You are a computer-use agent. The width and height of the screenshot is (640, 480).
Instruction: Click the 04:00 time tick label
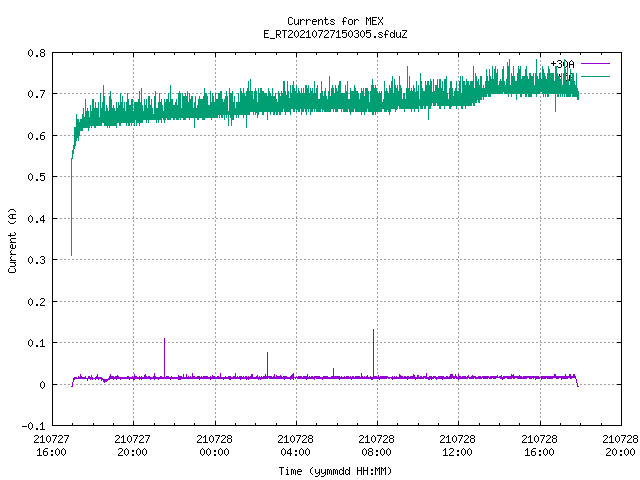(x=296, y=452)
